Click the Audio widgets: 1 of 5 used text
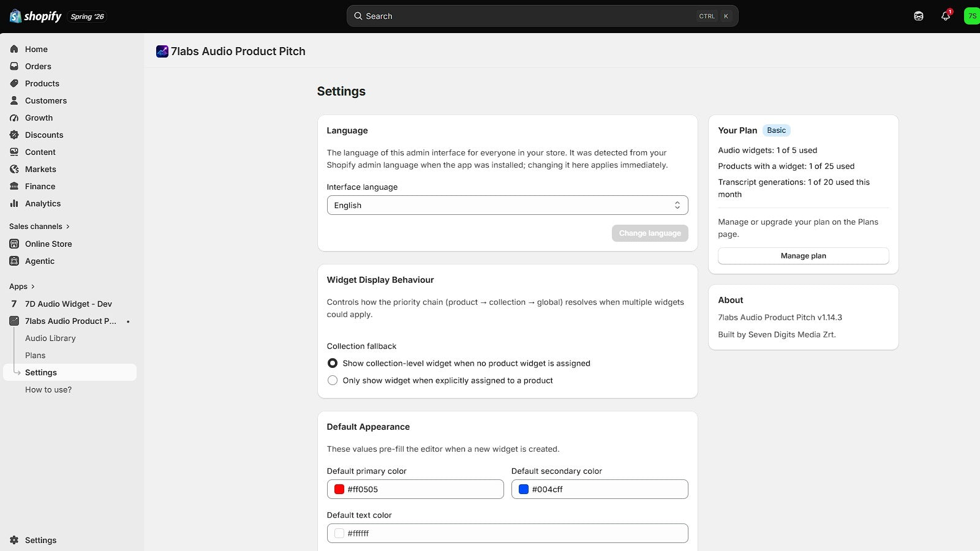This screenshot has height=551, width=980. click(x=767, y=150)
